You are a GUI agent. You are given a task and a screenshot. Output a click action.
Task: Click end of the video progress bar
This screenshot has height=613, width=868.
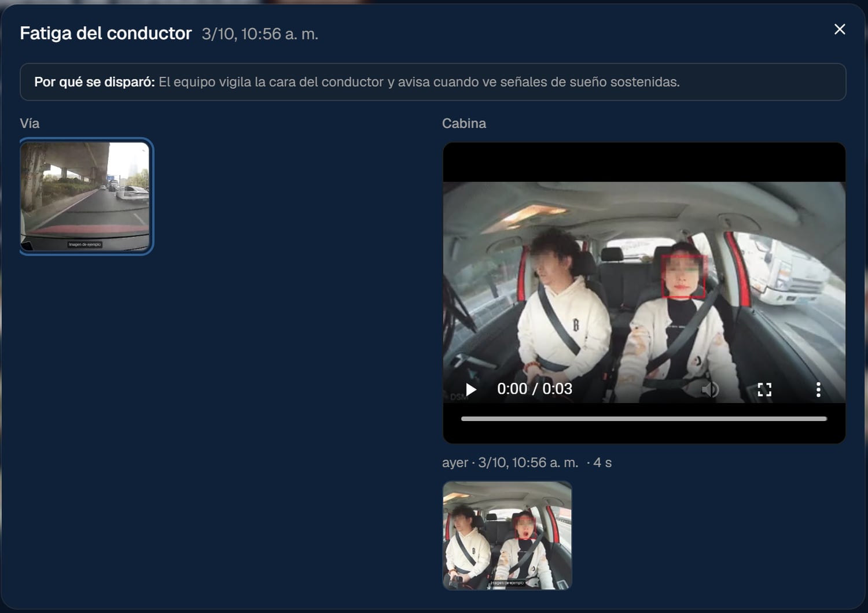(x=825, y=419)
